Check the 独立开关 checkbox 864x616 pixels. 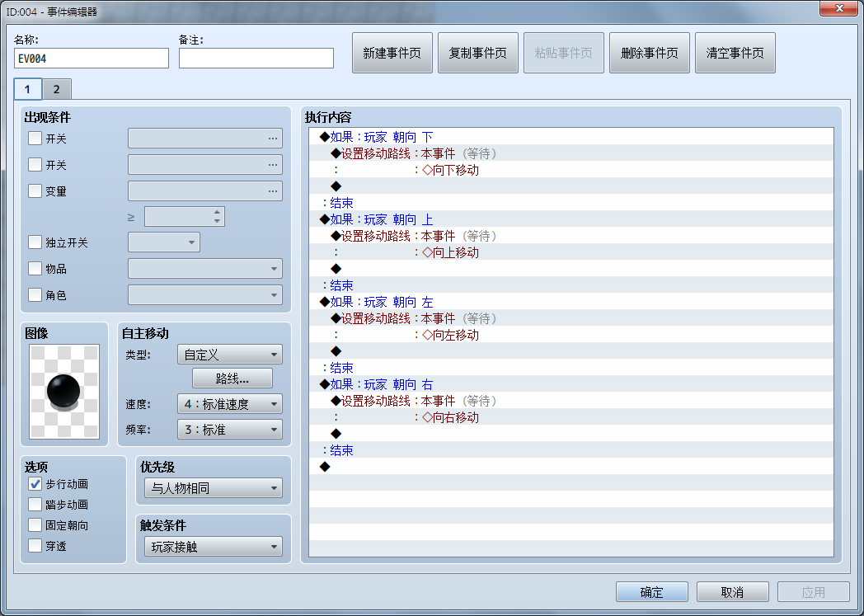[35, 242]
